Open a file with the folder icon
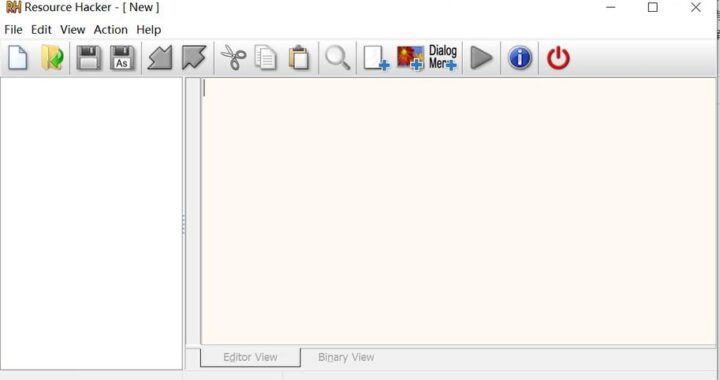The width and height of the screenshot is (720, 380). click(52, 58)
